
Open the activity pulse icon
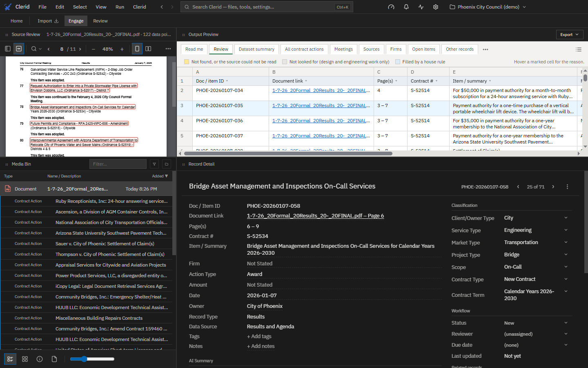(x=421, y=7)
